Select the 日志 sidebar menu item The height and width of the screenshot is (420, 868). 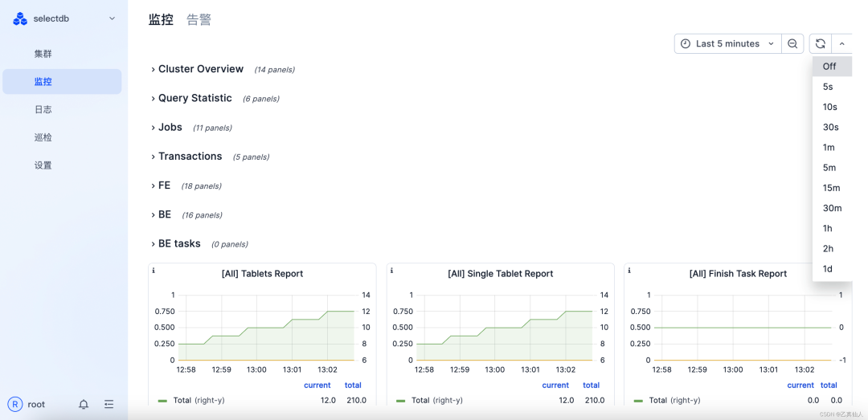click(43, 109)
